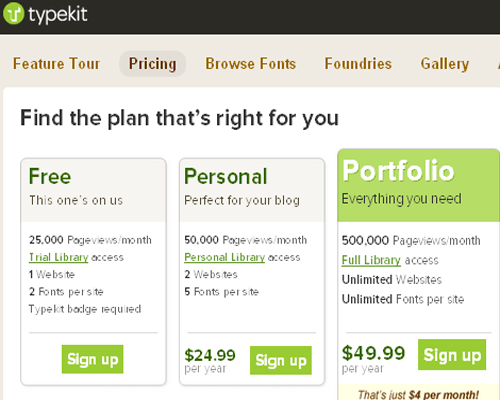
Task: Click the $24.99 per year price
Action: [210, 360]
